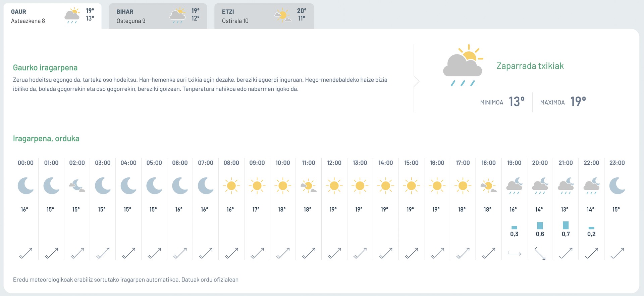The height and width of the screenshot is (296, 644).
Task: Click the sun icon under 08:00
Action: point(231,186)
